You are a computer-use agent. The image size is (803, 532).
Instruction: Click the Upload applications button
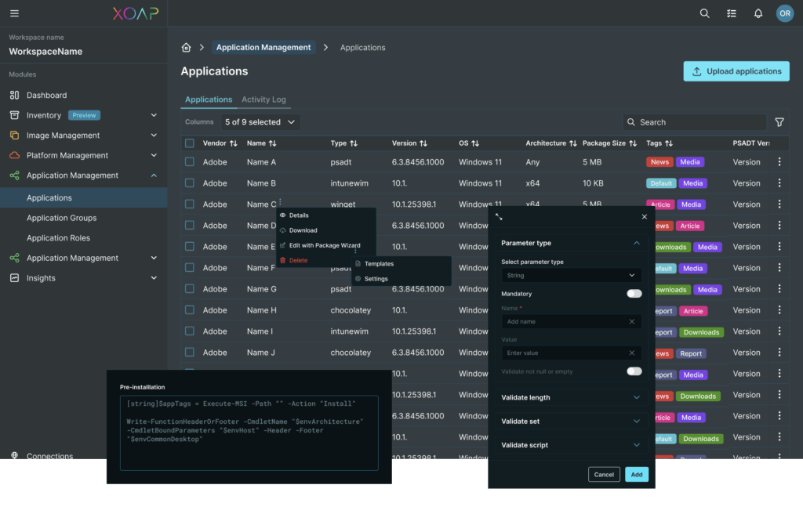click(736, 71)
